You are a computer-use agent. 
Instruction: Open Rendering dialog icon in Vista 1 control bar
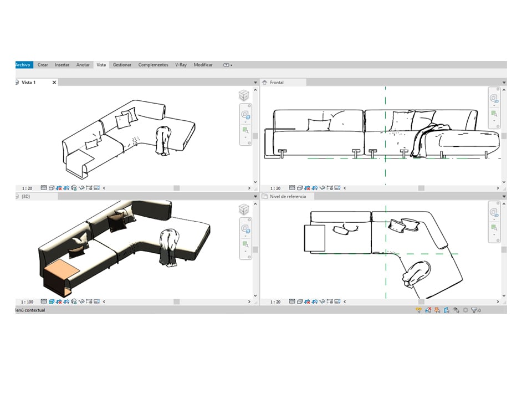(x=74, y=188)
